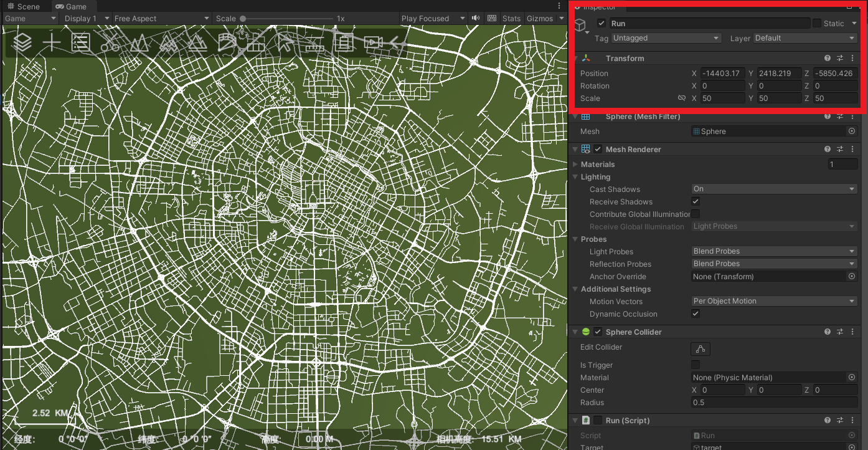
Task: Enable the Static checkbox
Action: point(816,23)
